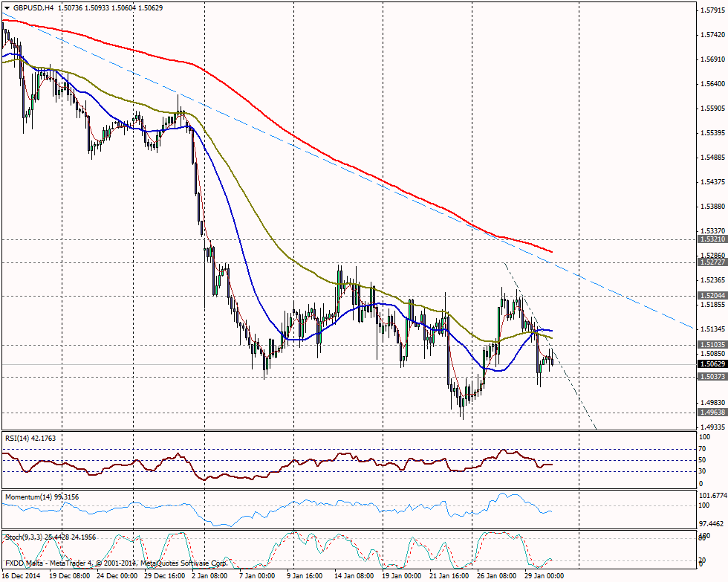Click the 7 Jan 00:00 time label

tap(256, 576)
